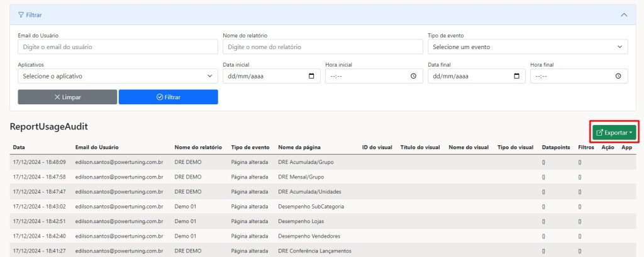Screen dimensions: 644x257
Task: Collapse the Filtrar panel with the chevron
Action: point(623,14)
